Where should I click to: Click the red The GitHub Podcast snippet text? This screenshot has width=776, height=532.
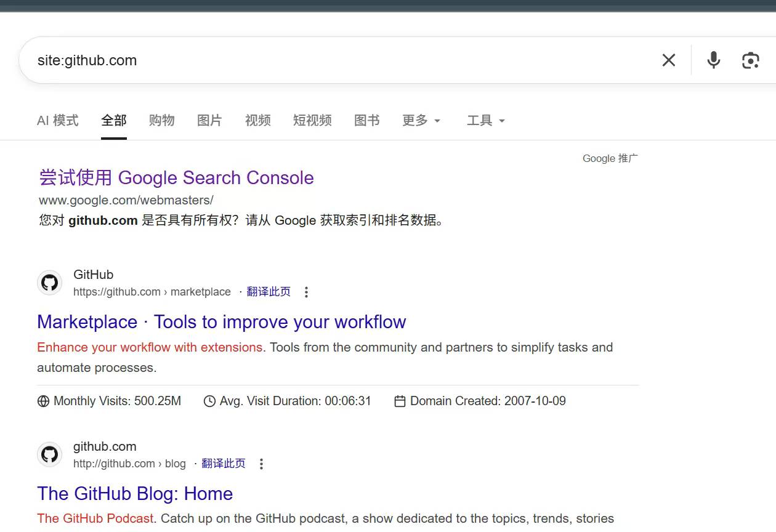(95, 518)
